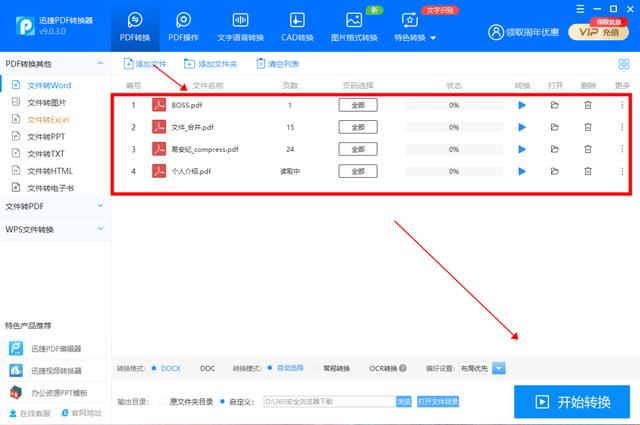Open output folder for 文件_合并.pdf
This screenshot has height=425, width=640.
[555, 127]
